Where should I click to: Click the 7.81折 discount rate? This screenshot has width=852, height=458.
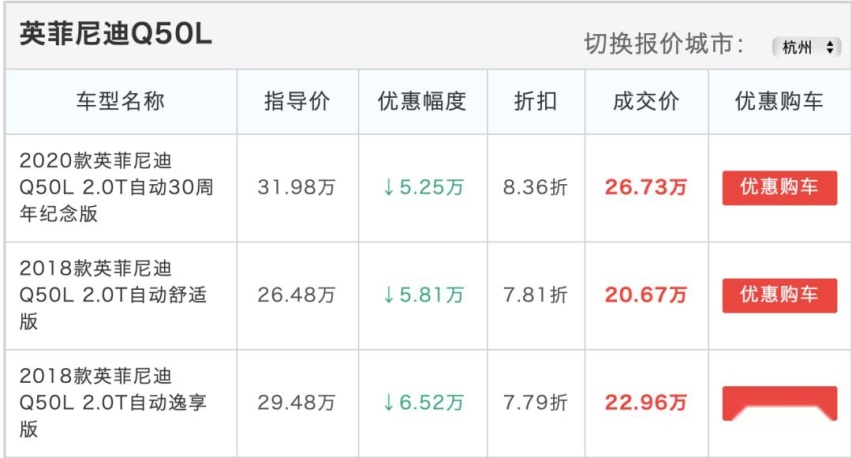pos(535,295)
